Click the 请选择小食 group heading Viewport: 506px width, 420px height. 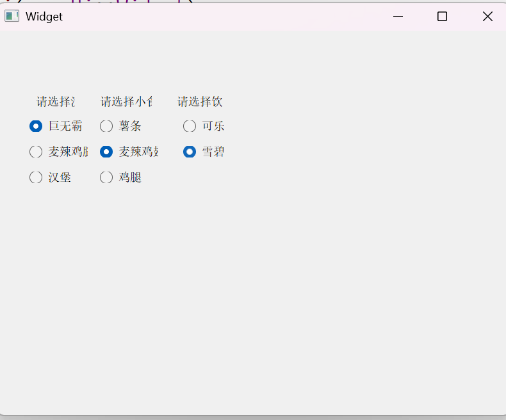pos(126,102)
